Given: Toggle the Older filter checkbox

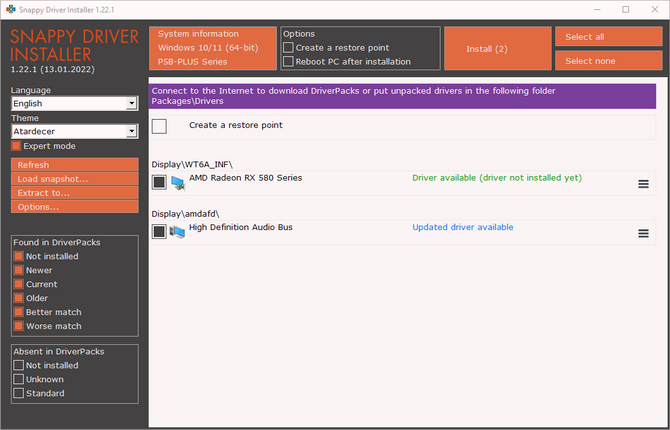Looking at the screenshot, I should click(x=18, y=298).
